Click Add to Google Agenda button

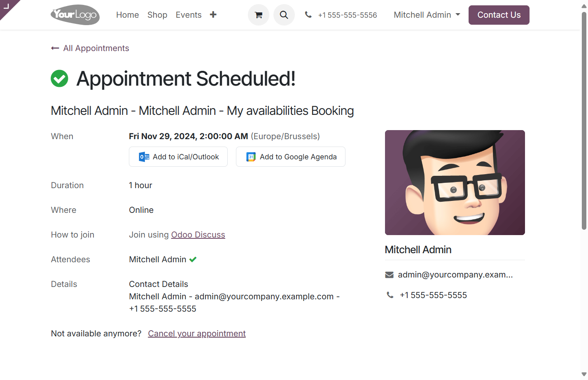291,157
